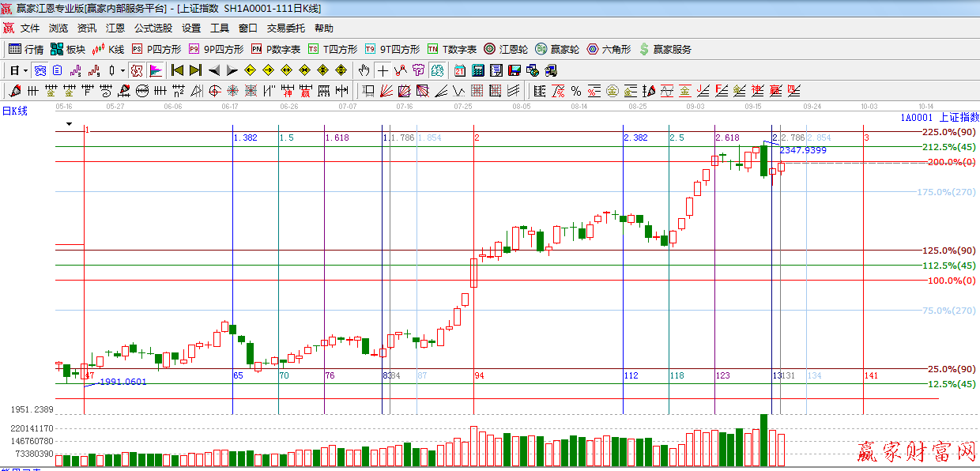The height and width of the screenshot is (471, 980).
Task: Toggle the crosshair cursor button
Action: point(383,70)
